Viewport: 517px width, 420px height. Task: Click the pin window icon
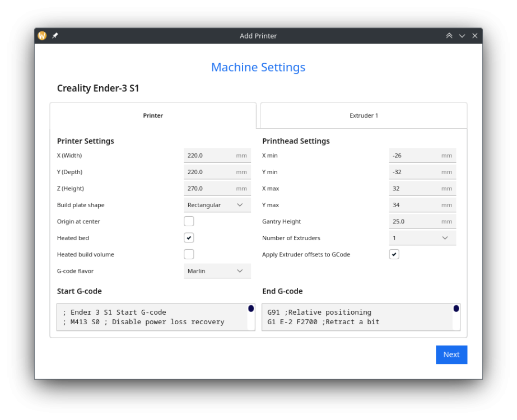(x=55, y=36)
